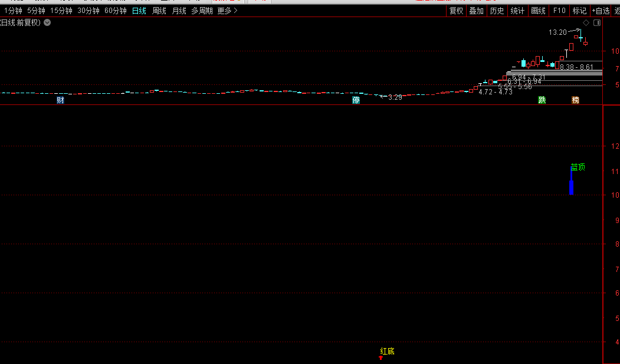
Task: Add stock with +自选 button
Action: (601, 11)
